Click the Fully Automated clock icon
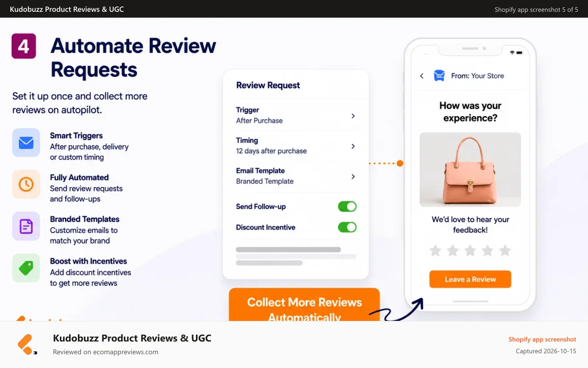This screenshot has width=588, height=368. click(26, 184)
